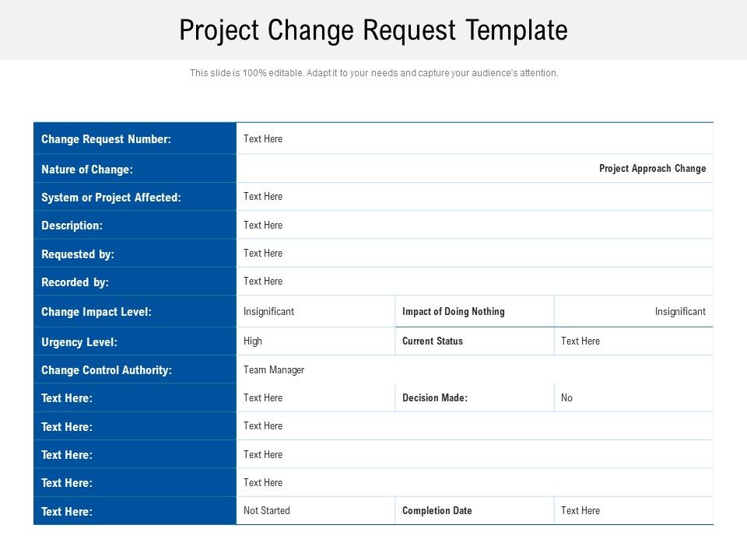
Task: Select the Project Change Request Template title
Action: 373,30
